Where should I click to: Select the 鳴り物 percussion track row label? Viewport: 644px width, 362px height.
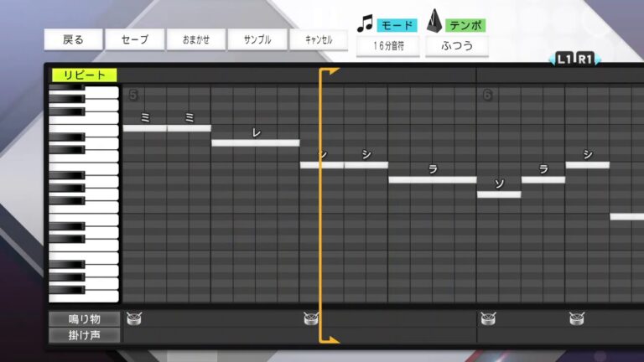85,318
